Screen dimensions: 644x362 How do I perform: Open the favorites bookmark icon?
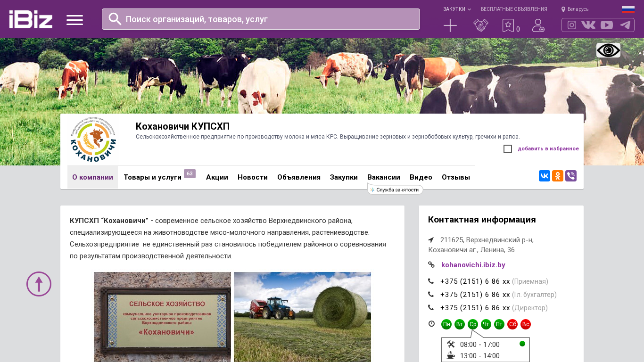tap(508, 25)
